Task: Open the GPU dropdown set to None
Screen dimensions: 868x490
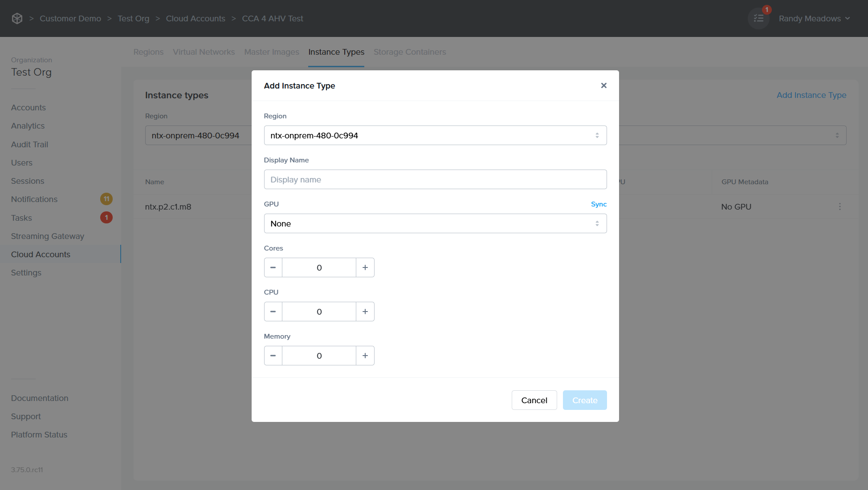Action: [435, 223]
